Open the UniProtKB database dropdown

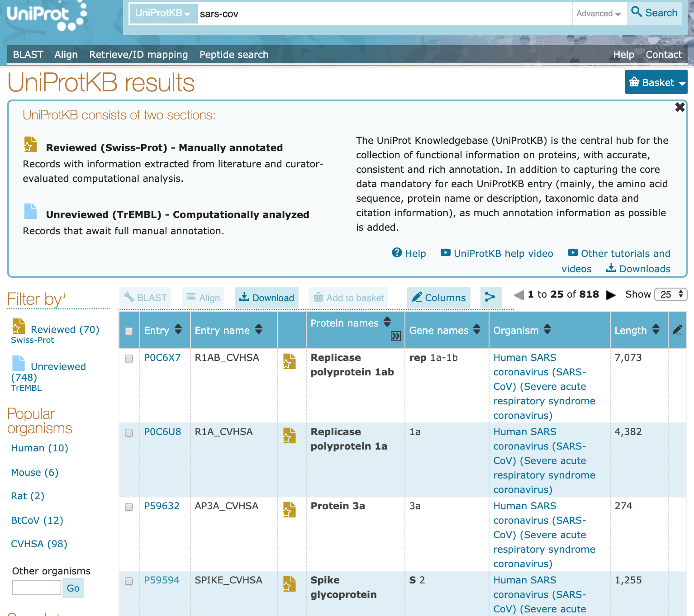(x=163, y=14)
